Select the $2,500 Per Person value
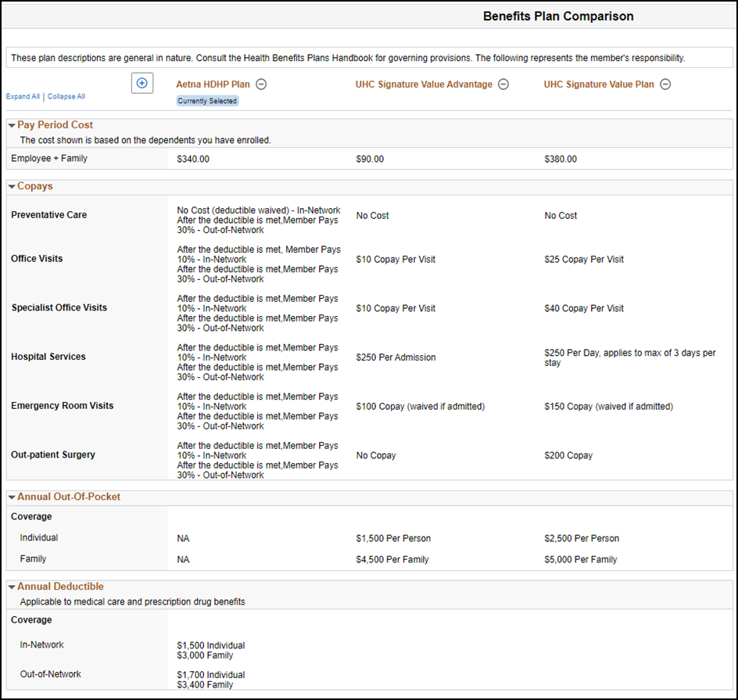This screenshot has width=738, height=700. click(582, 538)
